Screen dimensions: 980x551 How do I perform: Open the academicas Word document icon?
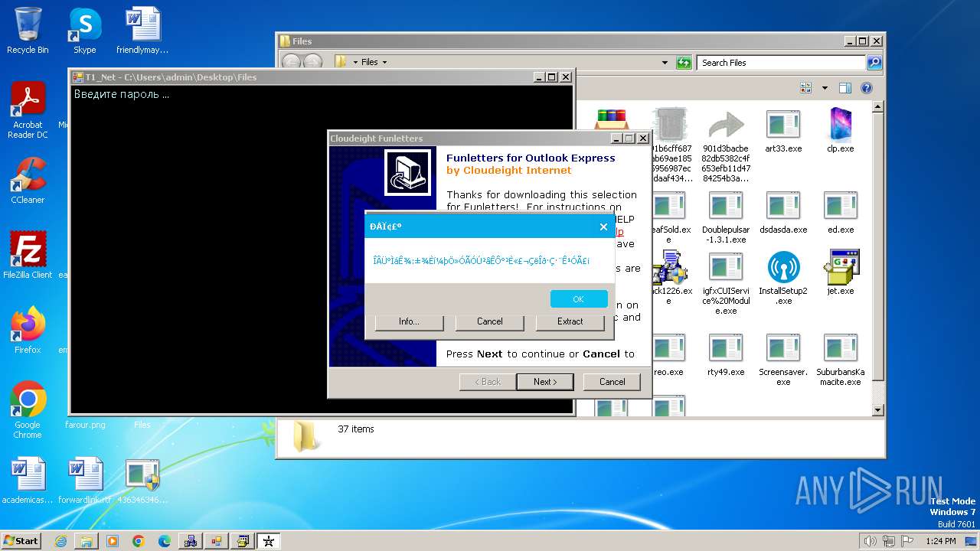click(28, 481)
